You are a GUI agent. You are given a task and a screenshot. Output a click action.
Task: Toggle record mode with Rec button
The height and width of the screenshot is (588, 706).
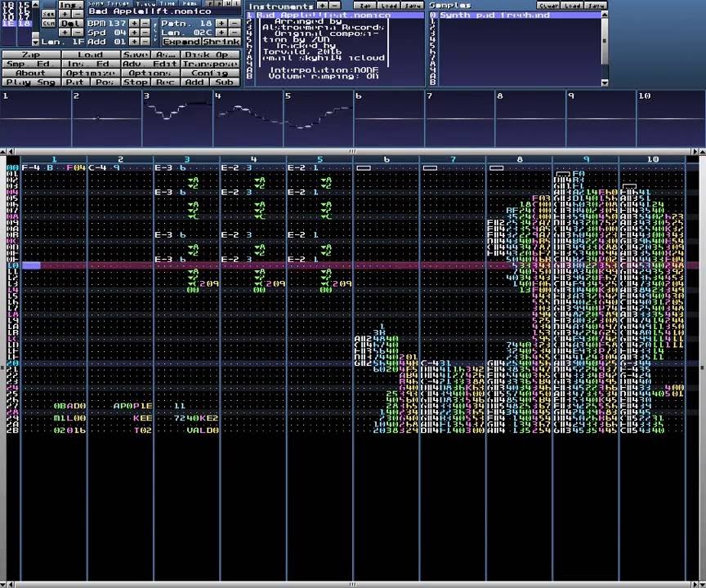click(x=165, y=82)
